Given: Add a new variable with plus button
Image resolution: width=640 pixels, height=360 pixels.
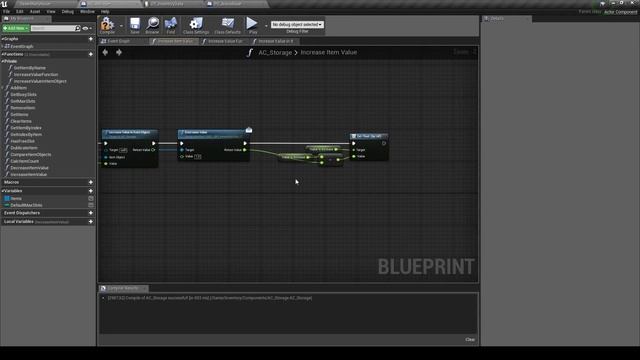Looking at the screenshot, I should pos(91,191).
